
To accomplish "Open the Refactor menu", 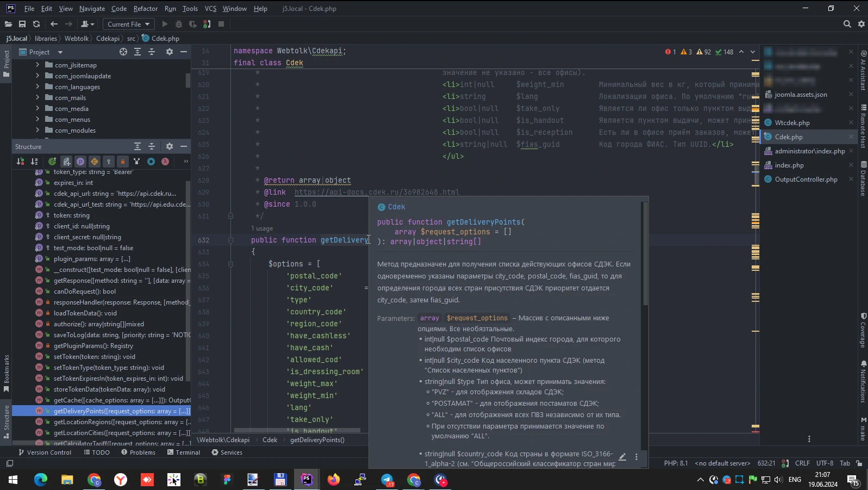I will (146, 8).
